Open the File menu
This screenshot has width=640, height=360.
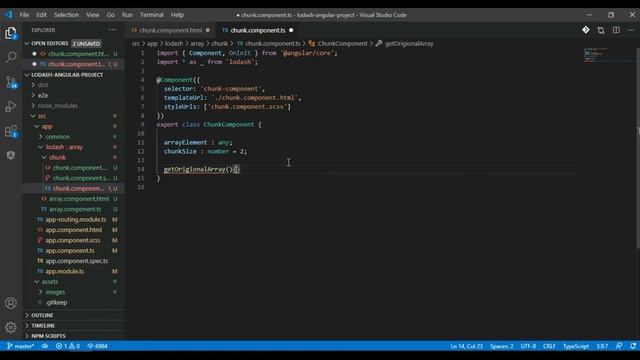(24, 15)
